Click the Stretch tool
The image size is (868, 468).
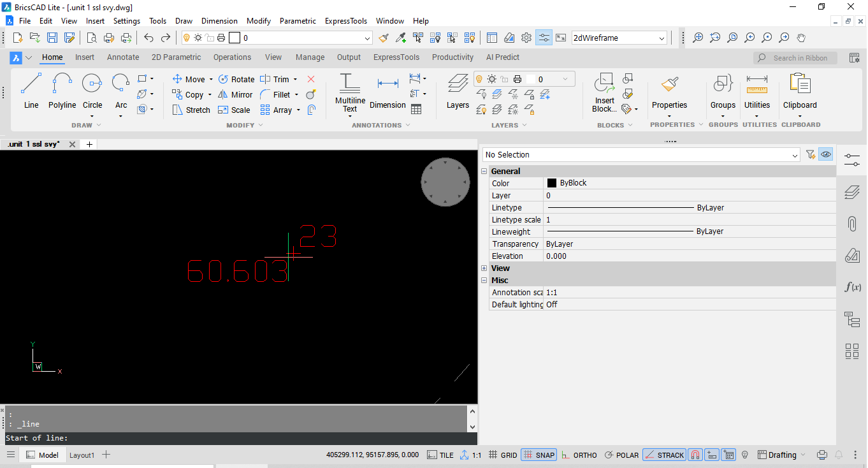(x=191, y=110)
